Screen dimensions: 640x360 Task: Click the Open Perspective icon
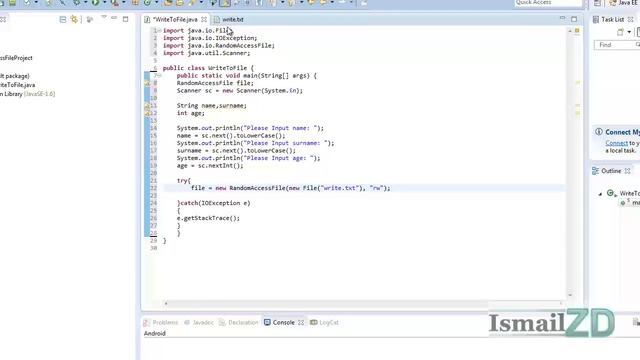(598, 3)
